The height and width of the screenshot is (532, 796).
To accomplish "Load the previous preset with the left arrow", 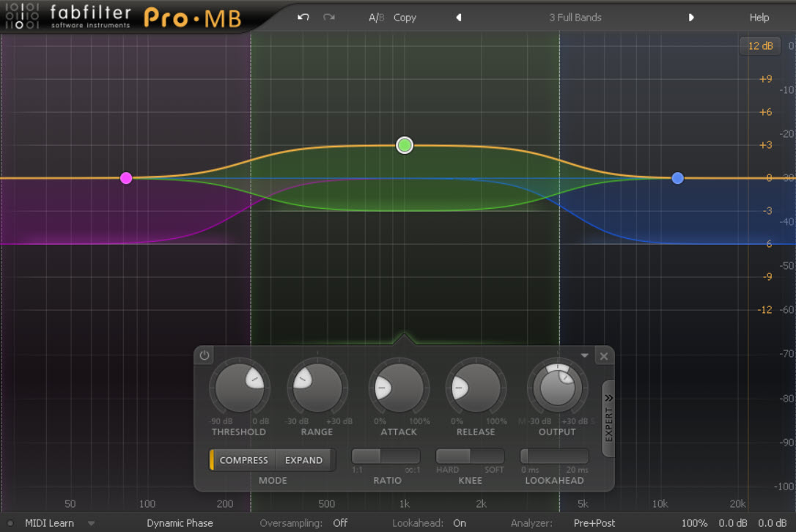I will click(x=458, y=18).
